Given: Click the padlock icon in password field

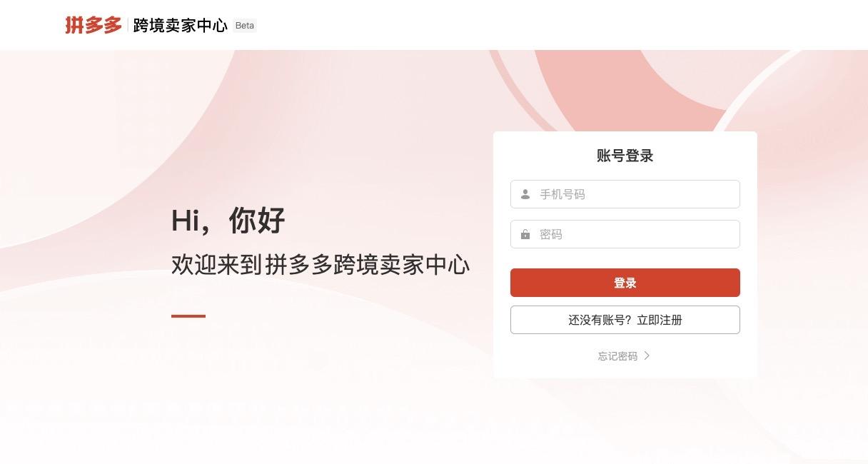Looking at the screenshot, I should [x=525, y=234].
